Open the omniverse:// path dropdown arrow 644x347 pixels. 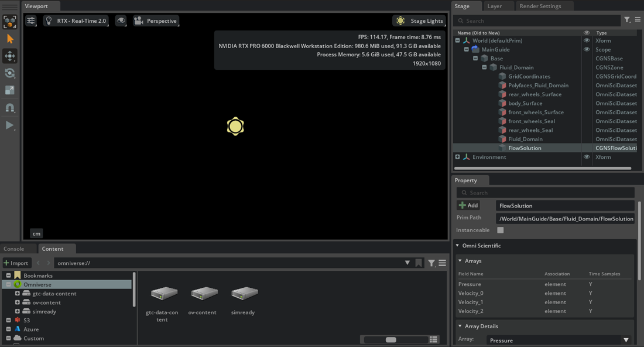pos(407,263)
